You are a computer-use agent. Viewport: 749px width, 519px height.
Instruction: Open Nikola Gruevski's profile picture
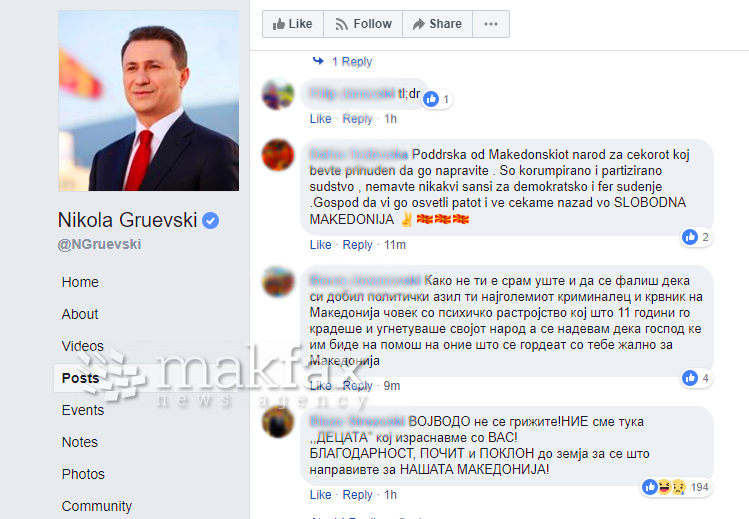pyautogui.click(x=149, y=101)
